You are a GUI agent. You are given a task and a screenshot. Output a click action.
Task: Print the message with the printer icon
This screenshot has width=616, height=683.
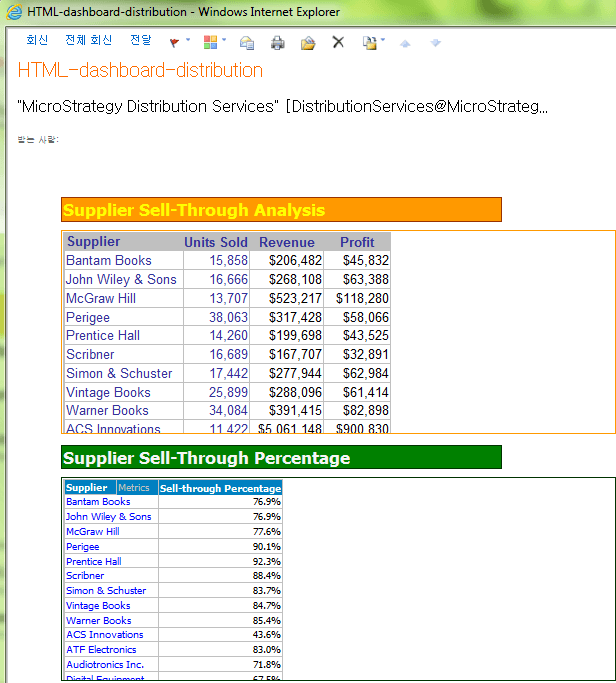click(x=278, y=43)
